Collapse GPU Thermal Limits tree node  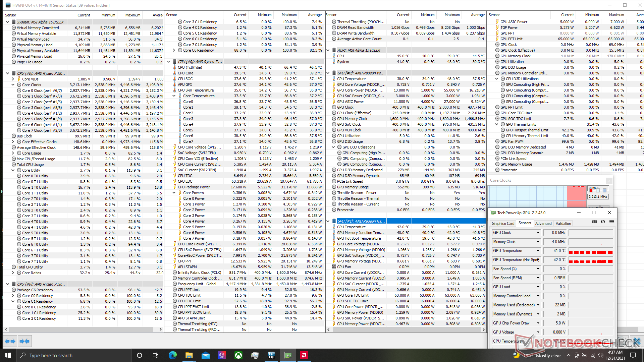(497, 124)
